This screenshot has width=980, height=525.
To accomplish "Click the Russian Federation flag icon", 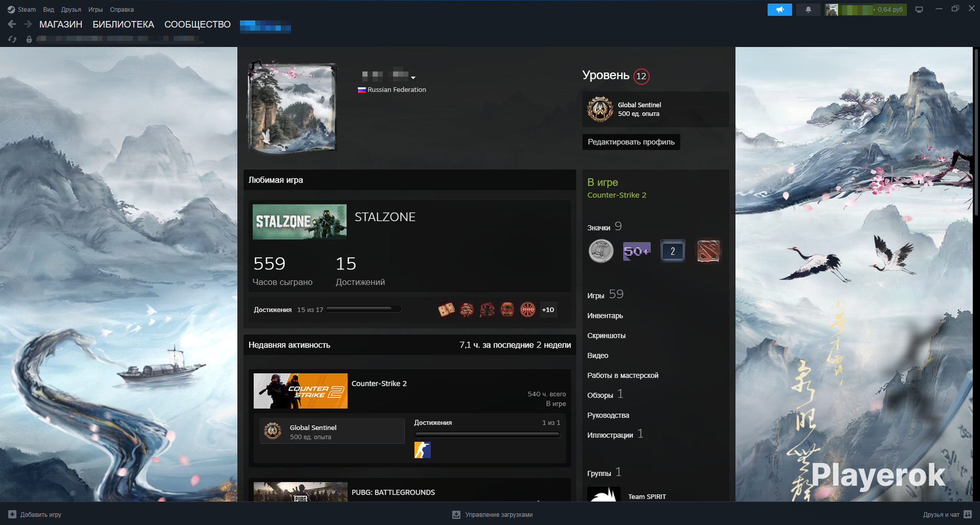I will pyautogui.click(x=361, y=90).
